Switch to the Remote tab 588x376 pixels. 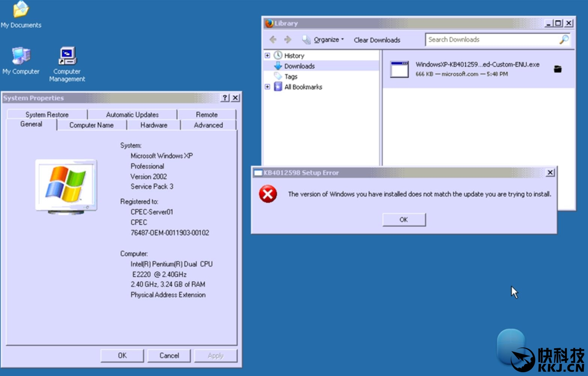point(206,114)
